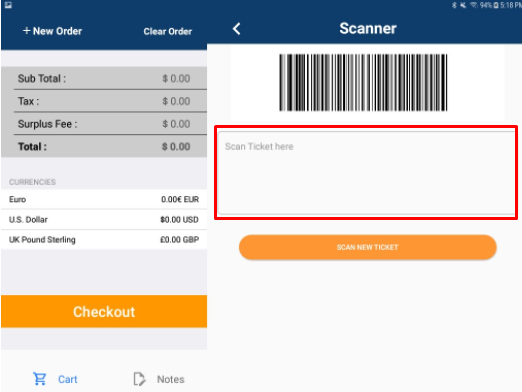Start a New Order
This screenshot has height=392, width=522.
tap(52, 31)
